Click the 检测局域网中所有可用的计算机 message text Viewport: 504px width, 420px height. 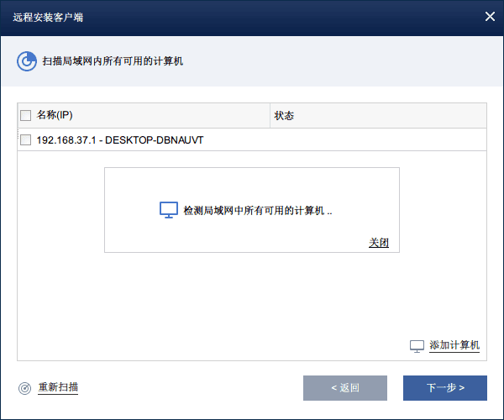(258, 211)
